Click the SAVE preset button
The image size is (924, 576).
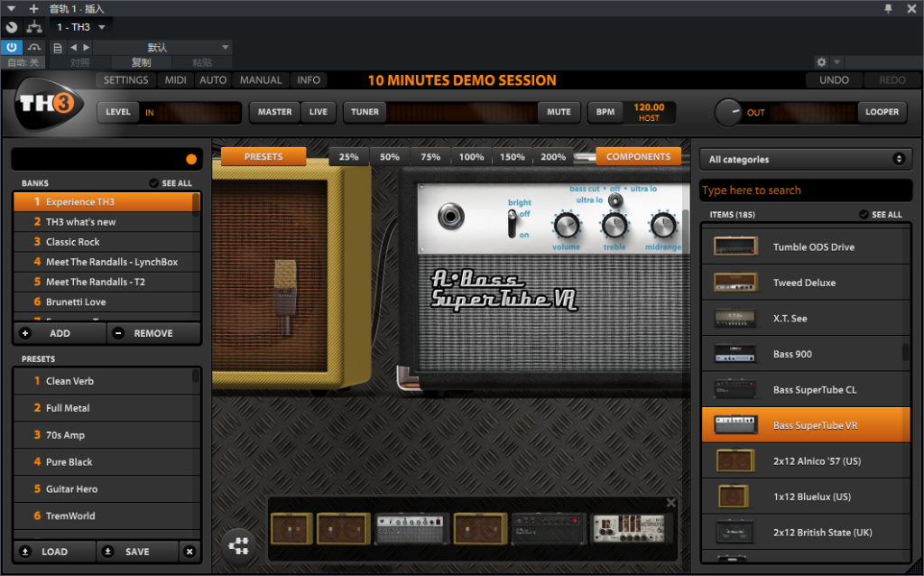(137, 552)
